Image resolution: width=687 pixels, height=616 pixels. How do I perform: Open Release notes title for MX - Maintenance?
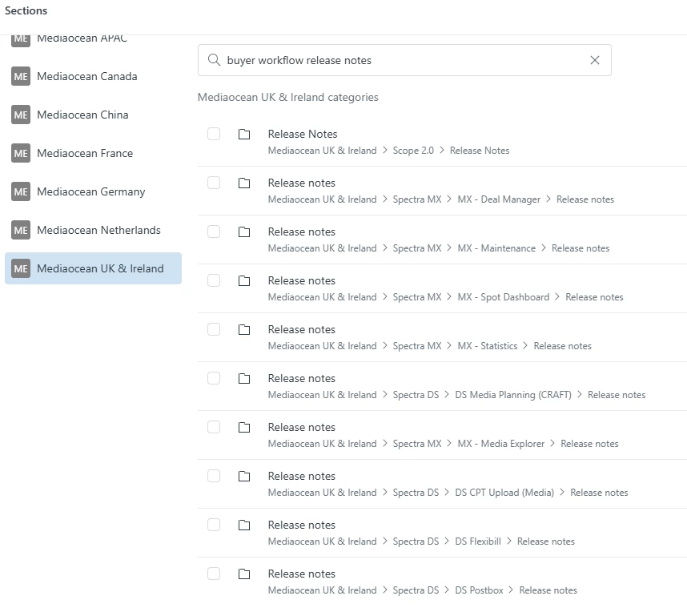pyautogui.click(x=302, y=232)
